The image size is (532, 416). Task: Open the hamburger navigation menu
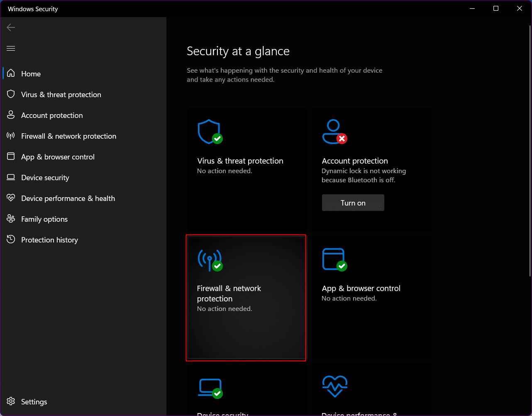11,49
